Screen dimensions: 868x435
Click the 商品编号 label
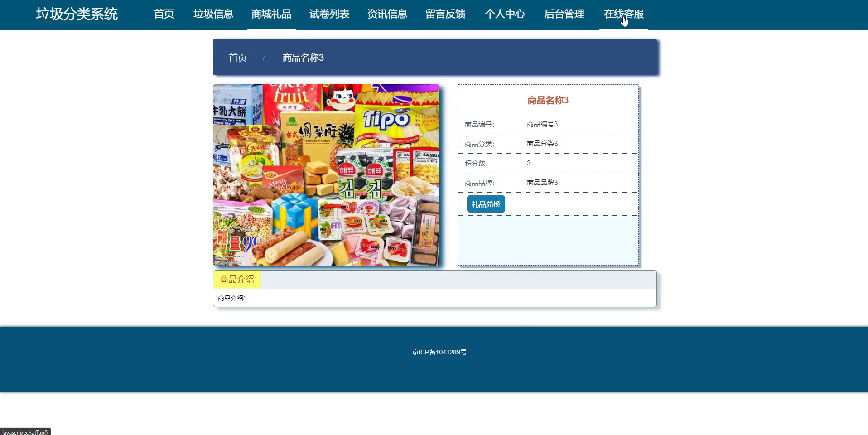[480, 124]
